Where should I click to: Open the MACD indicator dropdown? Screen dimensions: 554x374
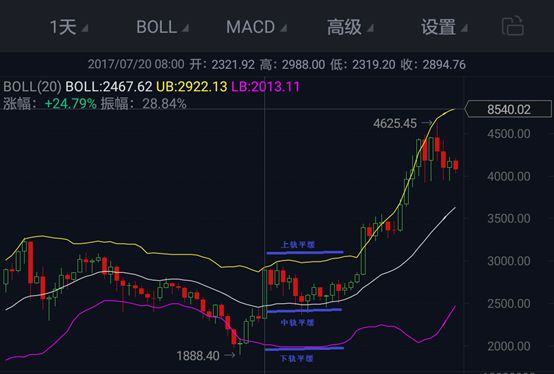(256, 27)
